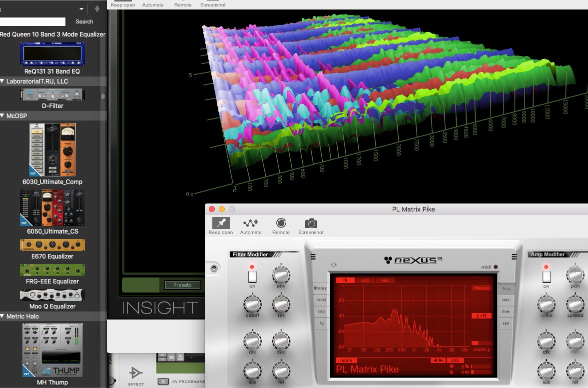Image resolution: width=588 pixels, height=388 pixels.
Task: Open dropdown arrow at top of browser panel
Action: 81,8
